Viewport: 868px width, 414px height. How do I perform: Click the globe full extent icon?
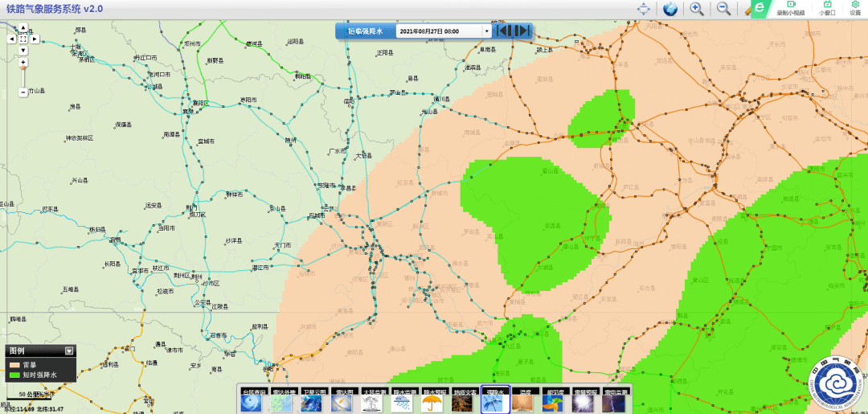point(669,9)
